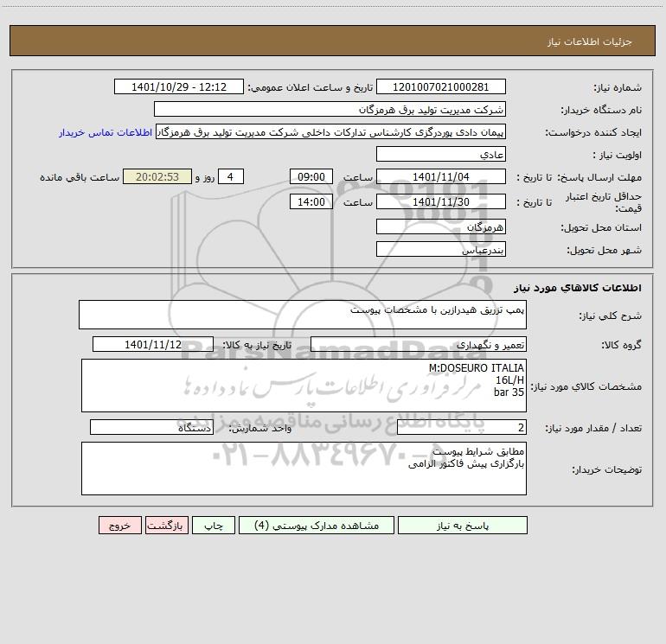Screen dimensions: 666x644
Task: Click the delivery city field بندرعباس
Action: coord(441,249)
